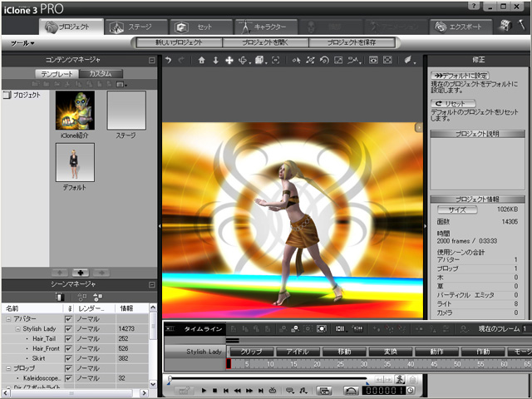This screenshot has width=532, height=399.
Task: Uncheck the Stylish Lady visibility checkbox
Action: pyautogui.click(x=68, y=329)
